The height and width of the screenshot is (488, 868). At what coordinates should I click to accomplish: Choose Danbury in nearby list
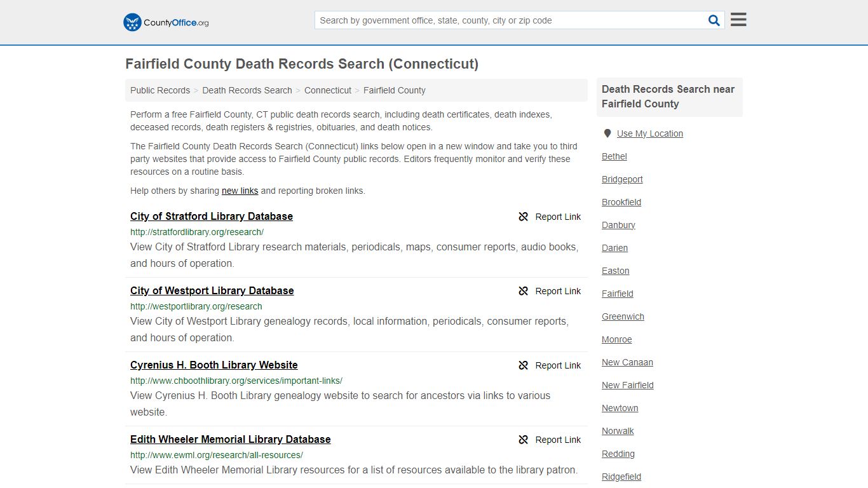[618, 225]
